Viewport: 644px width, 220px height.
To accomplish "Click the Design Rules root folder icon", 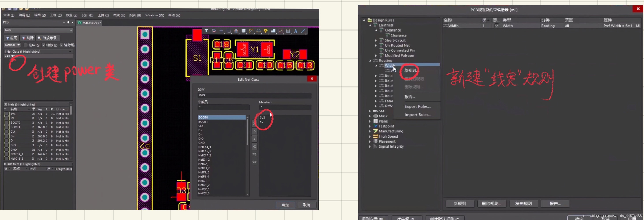I will 370,20.
